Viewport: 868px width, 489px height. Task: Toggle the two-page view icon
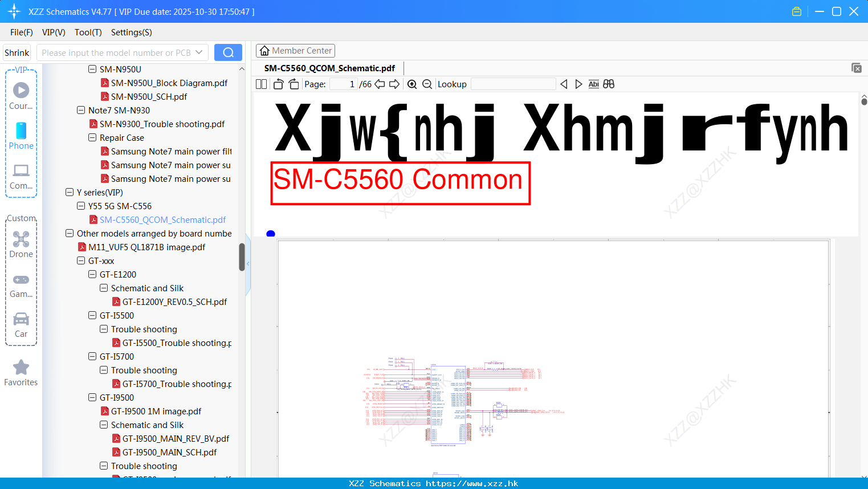tap(261, 84)
